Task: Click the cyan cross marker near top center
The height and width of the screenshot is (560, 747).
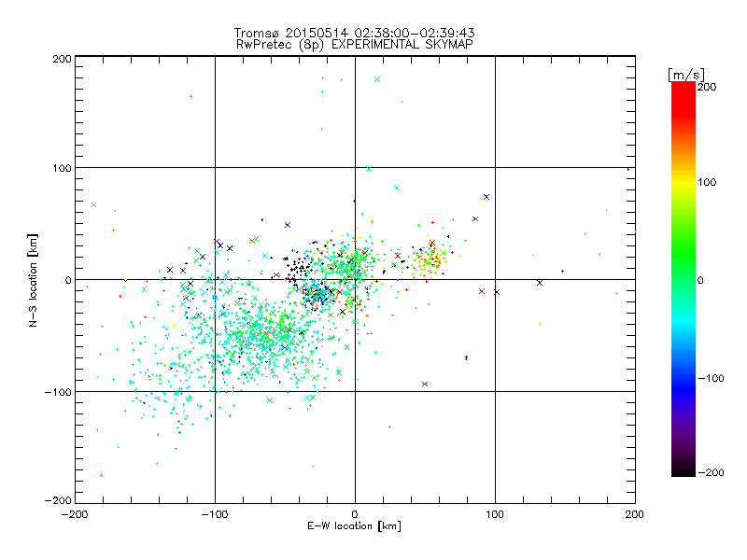Action: (x=377, y=79)
